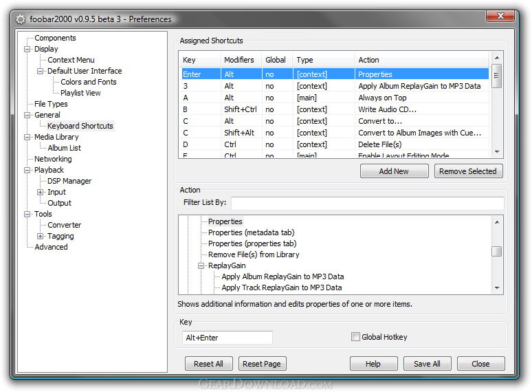532x392 pixels.
Task: Select the Convert to Album Images row
Action: [x=334, y=133]
